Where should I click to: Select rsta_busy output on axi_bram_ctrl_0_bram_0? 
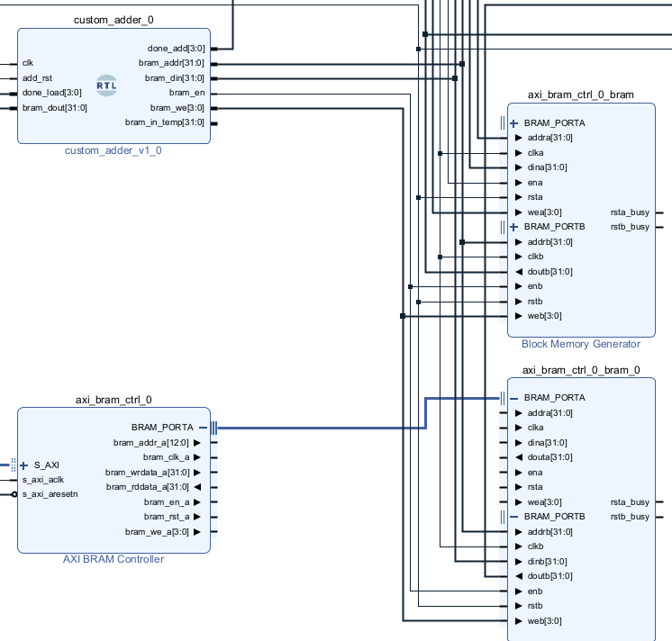(x=630, y=502)
